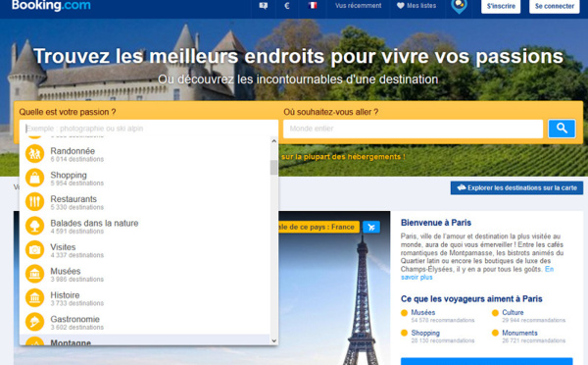Viewport: 588px width, 365px height.
Task: Choose the Randonnée suggestion text
Action: (x=73, y=151)
